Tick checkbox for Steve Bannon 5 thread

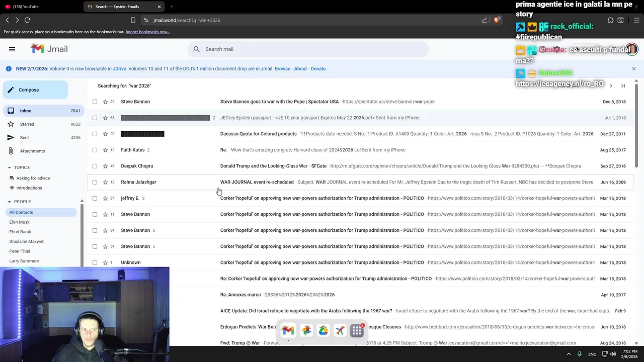tap(95, 246)
